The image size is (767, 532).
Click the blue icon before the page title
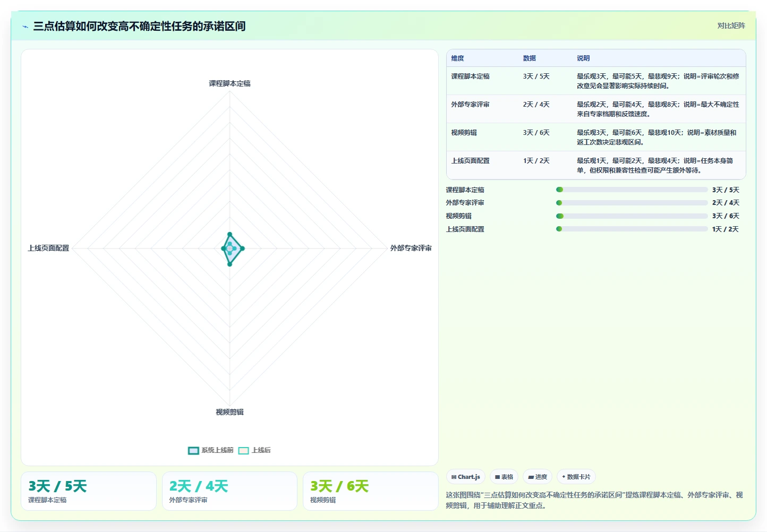(25, 27)
